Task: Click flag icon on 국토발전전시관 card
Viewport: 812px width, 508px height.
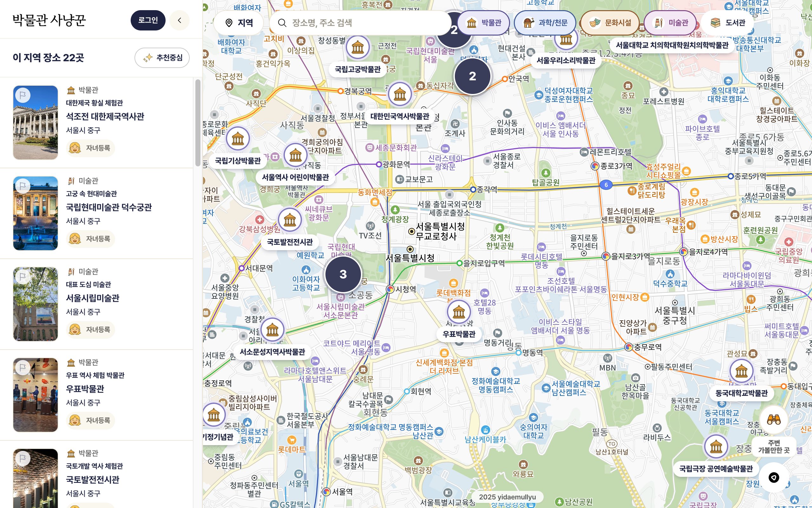Action: (23, 458)
